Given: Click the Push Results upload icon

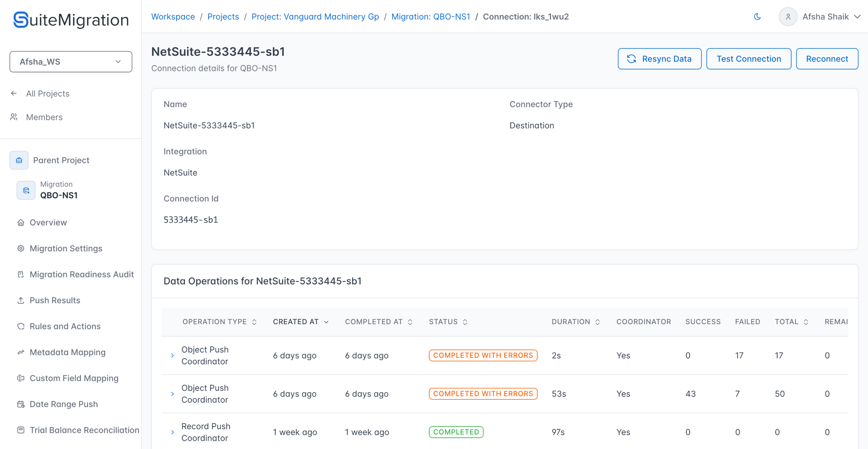Looking at the screenshot, I should tap(21, 300).
